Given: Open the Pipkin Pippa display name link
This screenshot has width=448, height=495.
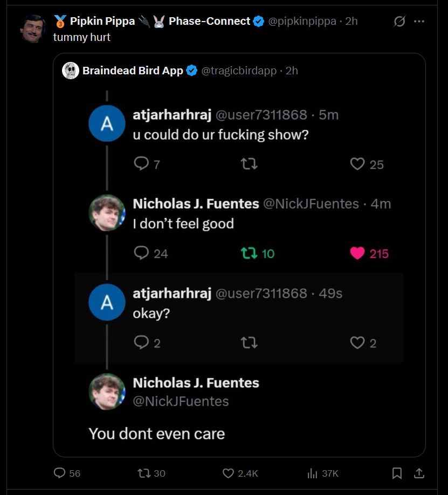Looking at the screenshot, I should [x=102, y=22].
